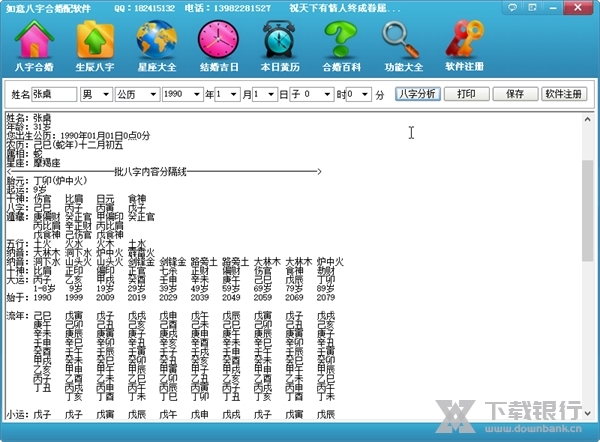Image resolution: width=600 pixels, height=442 pixels.
Task: Expand the 1990 year dropdown
Action: 197,94
